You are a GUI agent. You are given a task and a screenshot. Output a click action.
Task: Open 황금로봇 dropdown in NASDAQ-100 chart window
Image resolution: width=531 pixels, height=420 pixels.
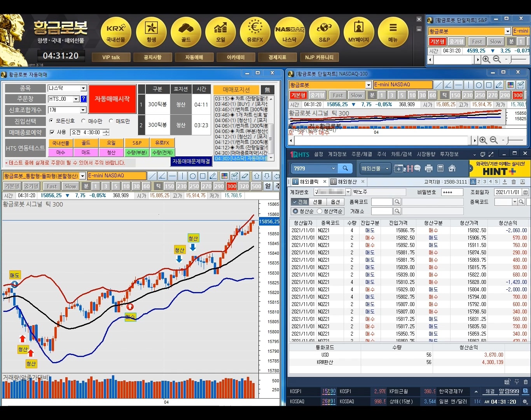tap(369, 85)
